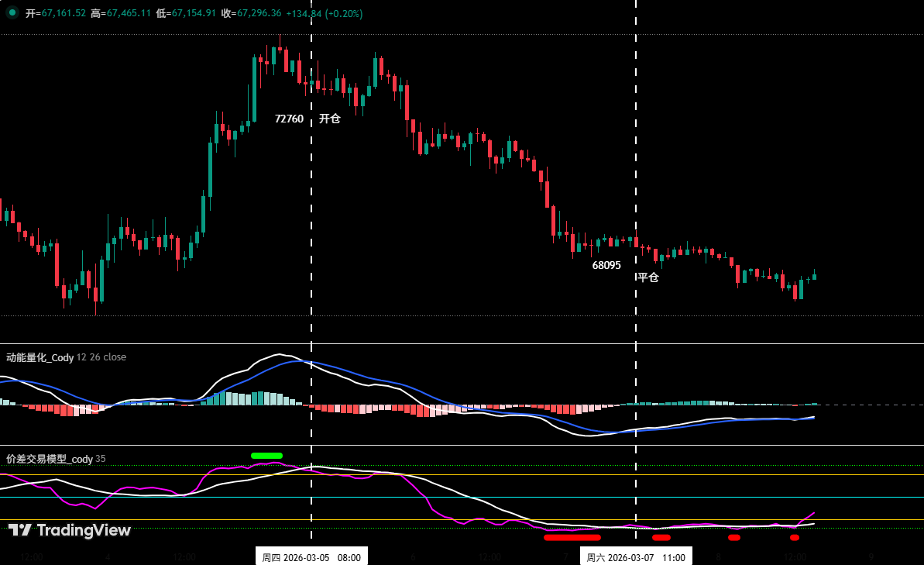Viewport: 924px width, 565px height.
Task: Select the 平仓 text annotation
Action: 648,277
